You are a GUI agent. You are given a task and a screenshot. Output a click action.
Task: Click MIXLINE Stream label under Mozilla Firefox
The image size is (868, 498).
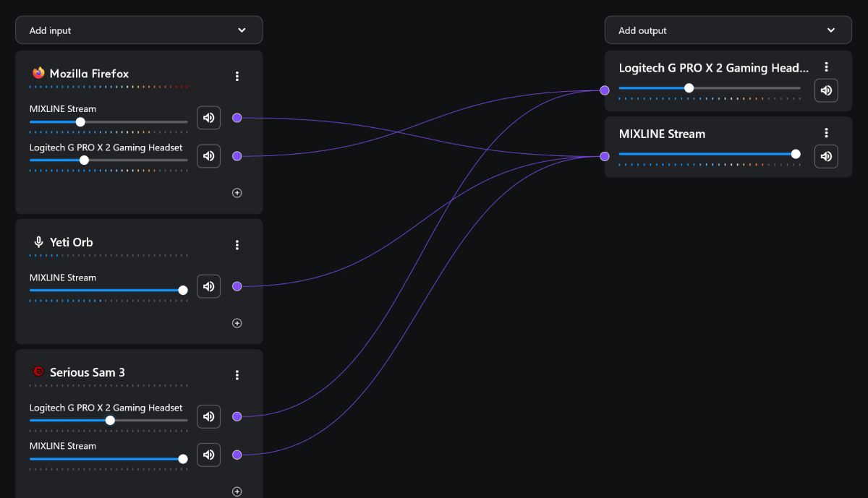click(63, 109)
